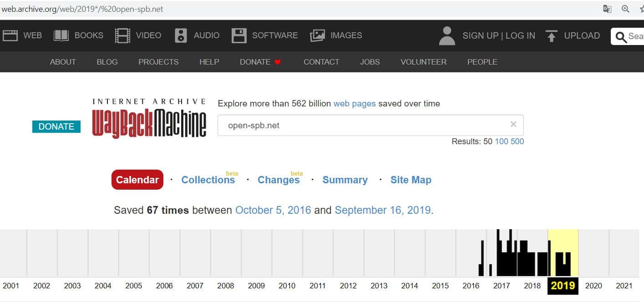Image resolution: width=644 pixels, height=302 pixels.
Task: Open the Images picture icon
Action: [x=318, y=35]
